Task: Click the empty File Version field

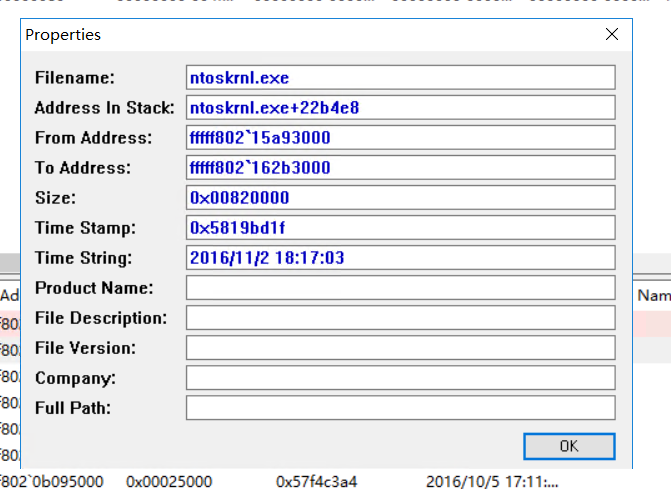Action: tap(401, 347)
